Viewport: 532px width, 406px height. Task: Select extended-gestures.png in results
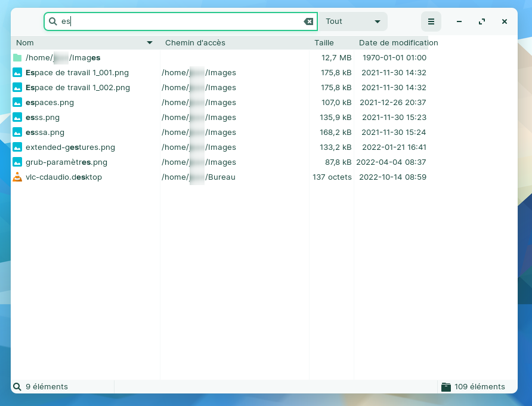[x=70, y=147]
